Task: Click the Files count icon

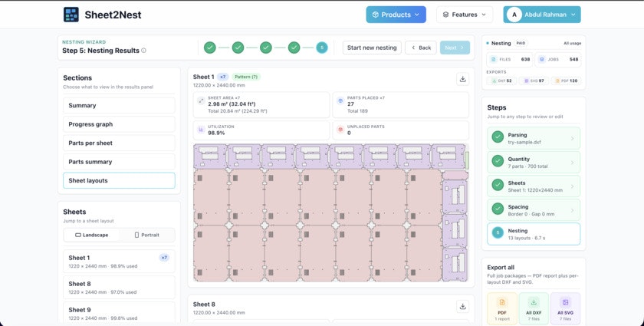Action: 494,59
